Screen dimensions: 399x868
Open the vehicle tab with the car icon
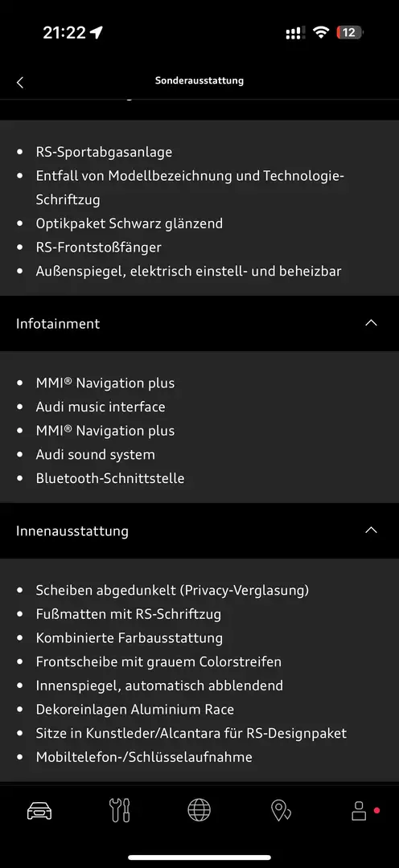point(39,811)
